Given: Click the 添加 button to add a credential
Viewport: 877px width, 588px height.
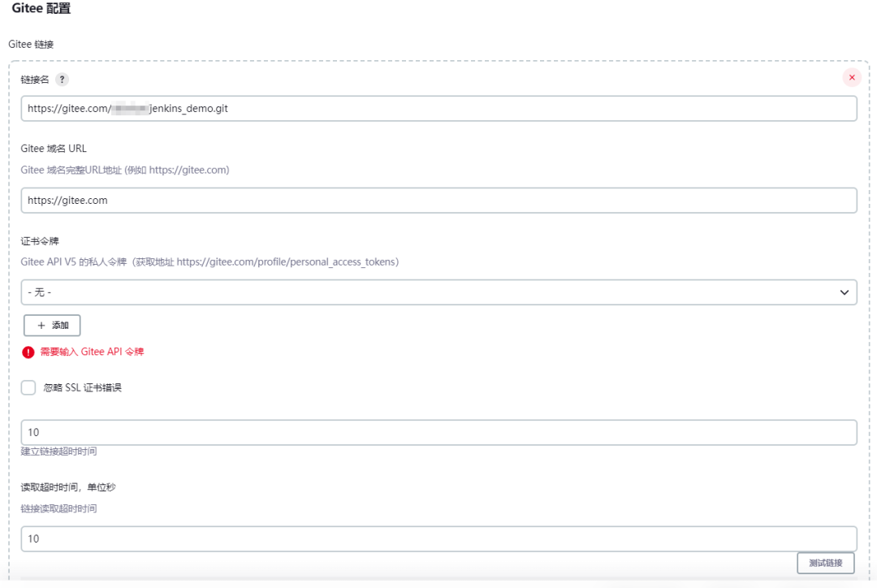Looking at the screenshot, I should coord(52,325).
